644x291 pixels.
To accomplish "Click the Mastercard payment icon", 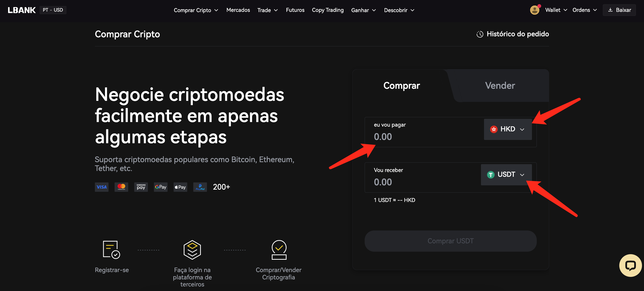I will 121,187.
